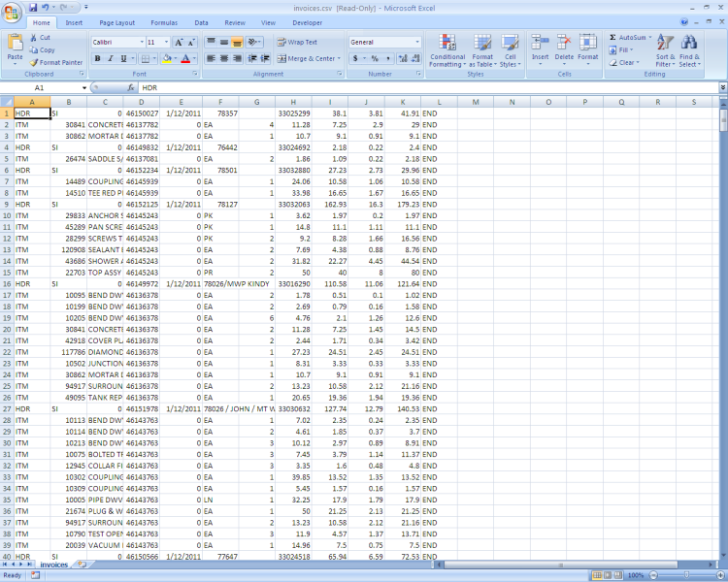Open Conditional Formatting menu
Viewport: 728px width, 582px height.
click(x=447, y=50)
